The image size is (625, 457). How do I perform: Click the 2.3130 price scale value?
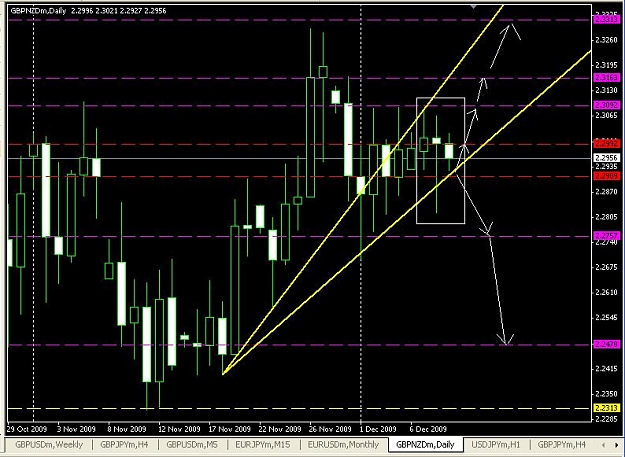click(606, 90)
